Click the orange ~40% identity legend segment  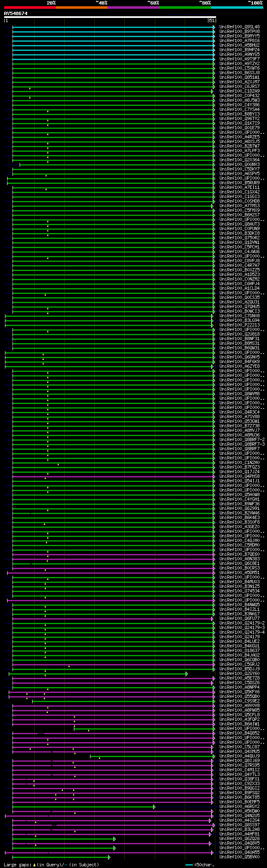pyautogui.click(x=82, y=8)
